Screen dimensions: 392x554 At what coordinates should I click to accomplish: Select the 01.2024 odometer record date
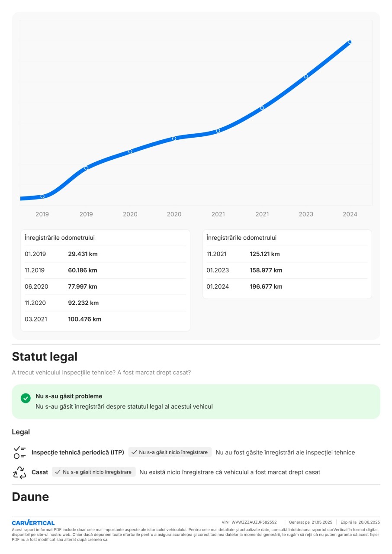click(218, 287)
